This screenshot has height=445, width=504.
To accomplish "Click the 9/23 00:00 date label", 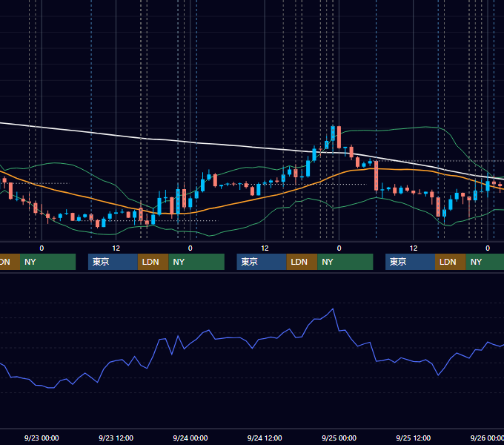I will (42, 438).
